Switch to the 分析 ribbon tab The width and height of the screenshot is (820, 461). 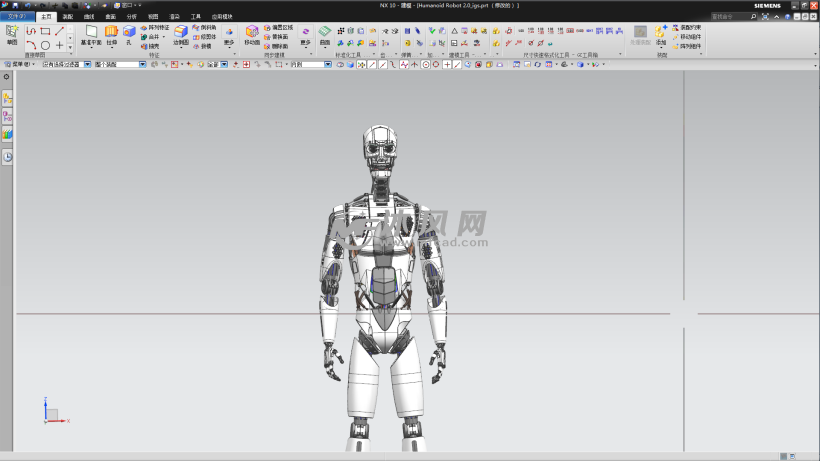tap(131, 17)
